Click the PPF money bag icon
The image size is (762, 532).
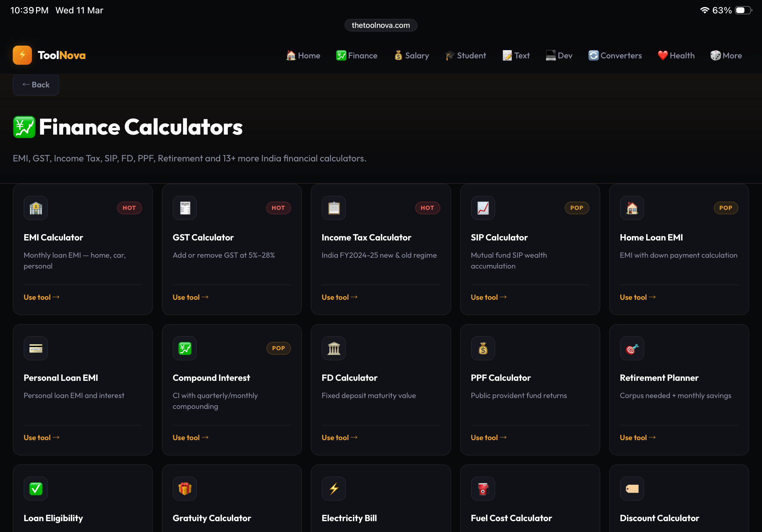coord(483,348)
